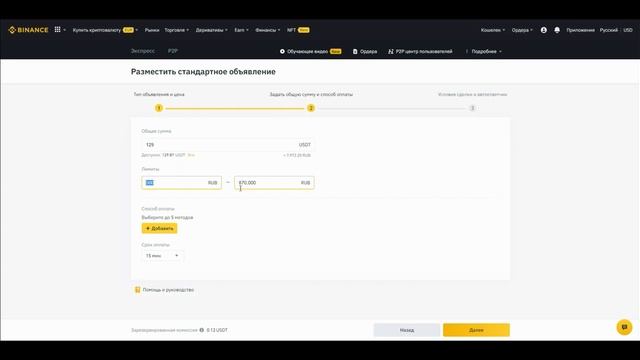Expand Финансы menu
The width and height of the screenshot is (640, 360).
[x=268, y=30]
